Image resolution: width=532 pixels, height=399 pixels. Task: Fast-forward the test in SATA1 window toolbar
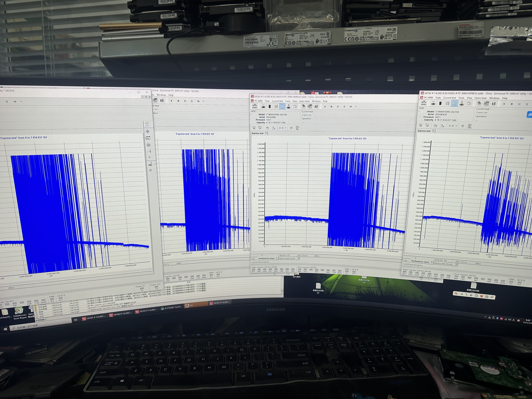click(15, 101)
